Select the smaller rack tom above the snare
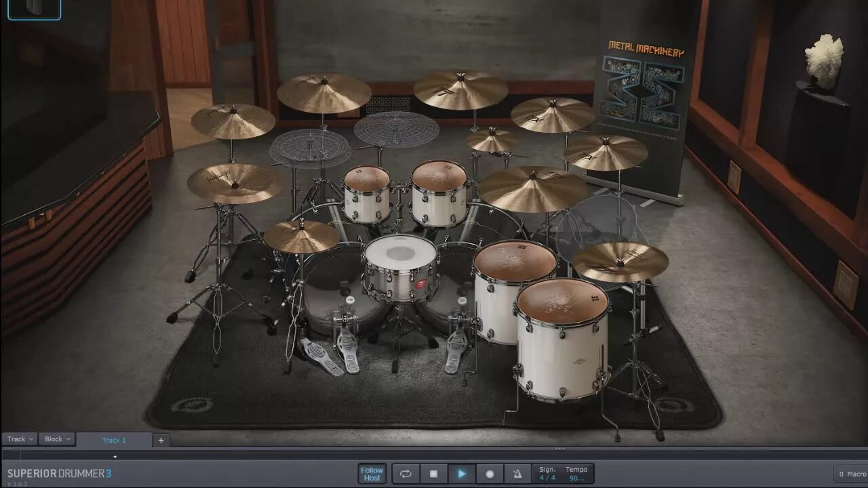Viewport: 868px width, 488px height. (x=367, y=194)
